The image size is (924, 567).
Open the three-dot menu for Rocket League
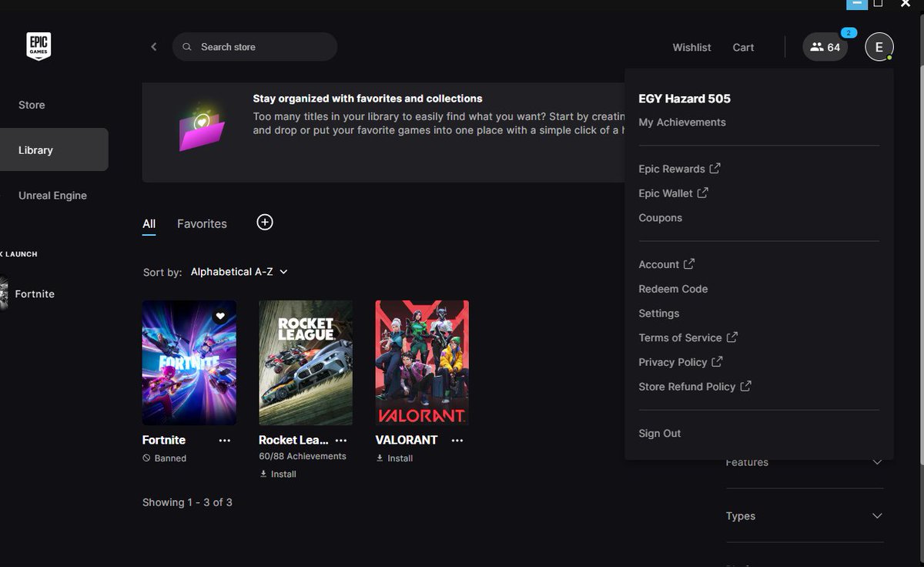(x=341, y=440)
